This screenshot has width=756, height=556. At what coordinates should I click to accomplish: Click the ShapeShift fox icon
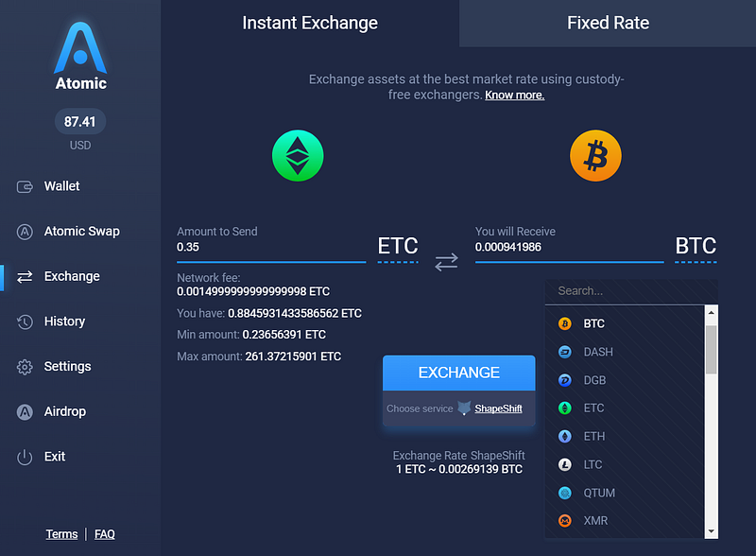464,408
